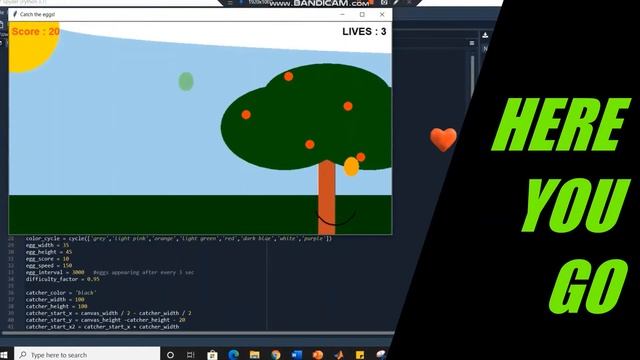This screenshot has height=360, width=640.
Task: Click the code line egg_width = 35
Action: [x=47, y=245]
